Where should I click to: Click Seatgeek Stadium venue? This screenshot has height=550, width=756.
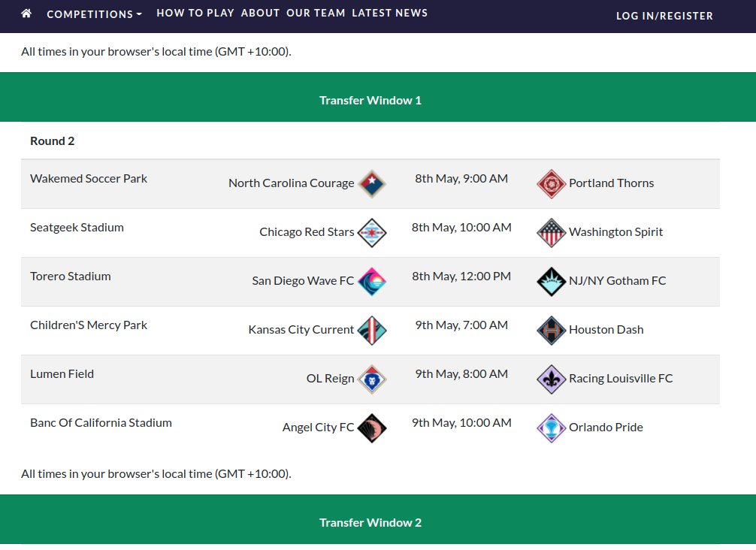click(77, 227)
